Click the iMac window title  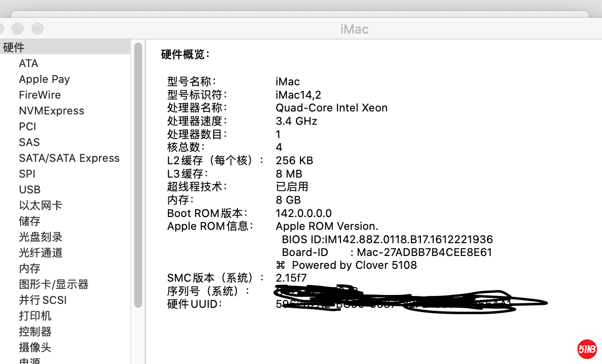tap(354, 29)
